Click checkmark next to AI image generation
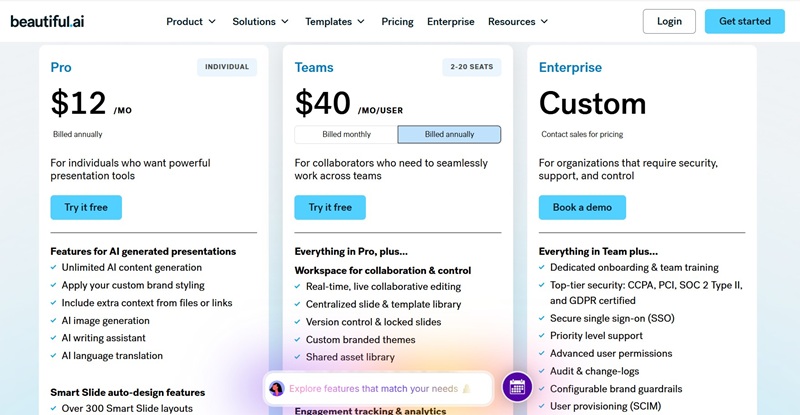This screenshot has width=800, height=415. coord(53,321)
